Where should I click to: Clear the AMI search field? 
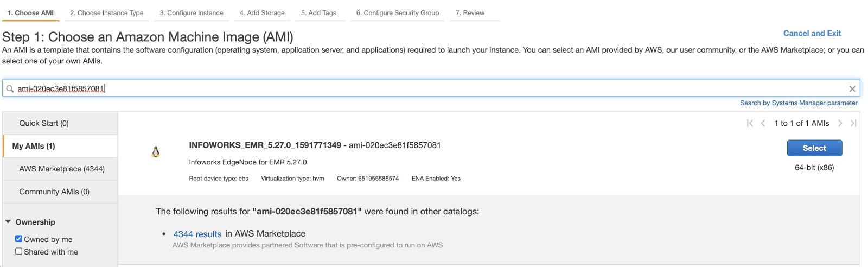pyautogui.click(x=852, y=89)
